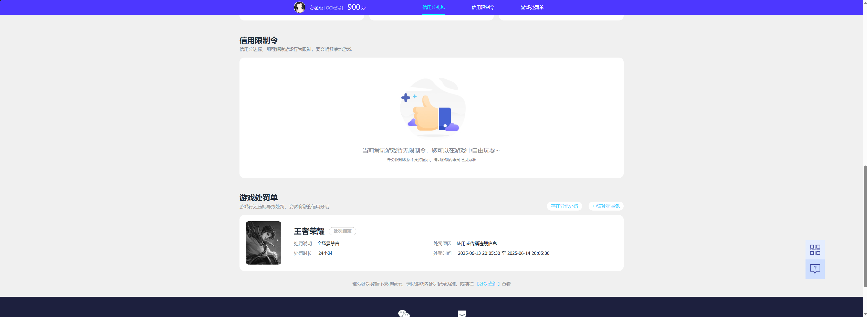This screenshot has height=317, width=868.
Task: Click the 游戏处罚单 section heading
Action: pyautogui.click(x=258, y=198)
